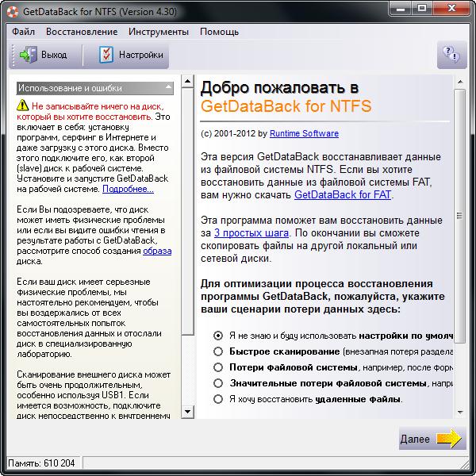Collapse the Использование и ошибки panel header
This screenshot has height=476, width=476.
point(168,88)
